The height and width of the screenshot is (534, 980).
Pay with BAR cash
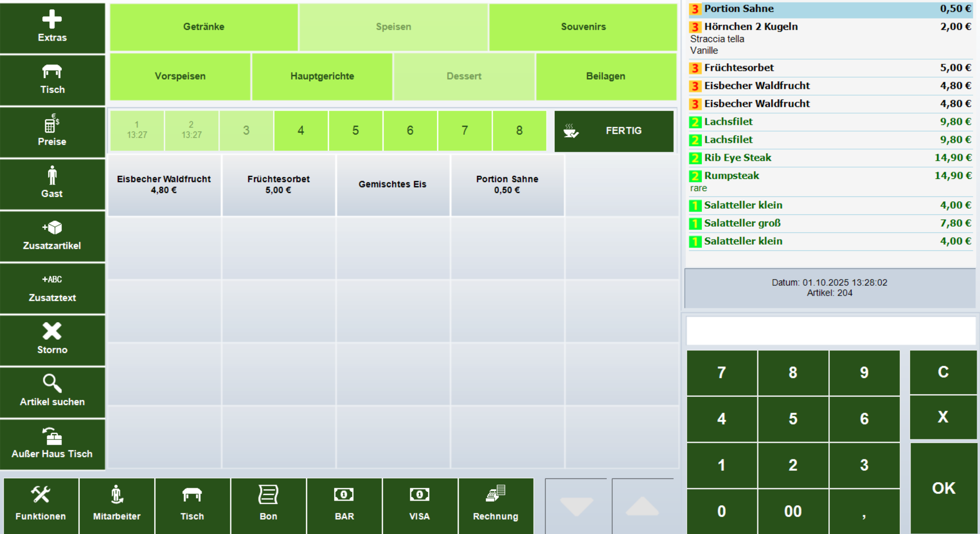(x=344, y=506)
